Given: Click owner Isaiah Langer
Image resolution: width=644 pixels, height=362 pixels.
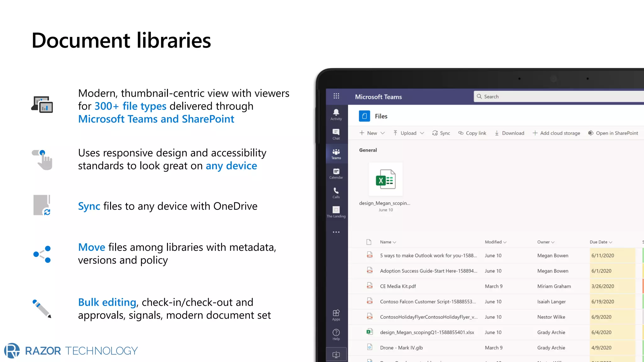Looking at the screenshot, I should tap(551, 302).
